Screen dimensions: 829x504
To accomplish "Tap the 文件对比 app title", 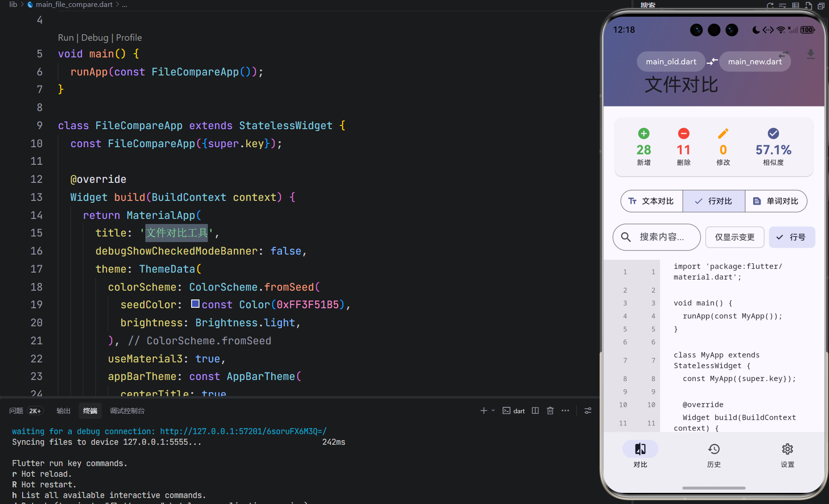I will (x=681, y=85).
